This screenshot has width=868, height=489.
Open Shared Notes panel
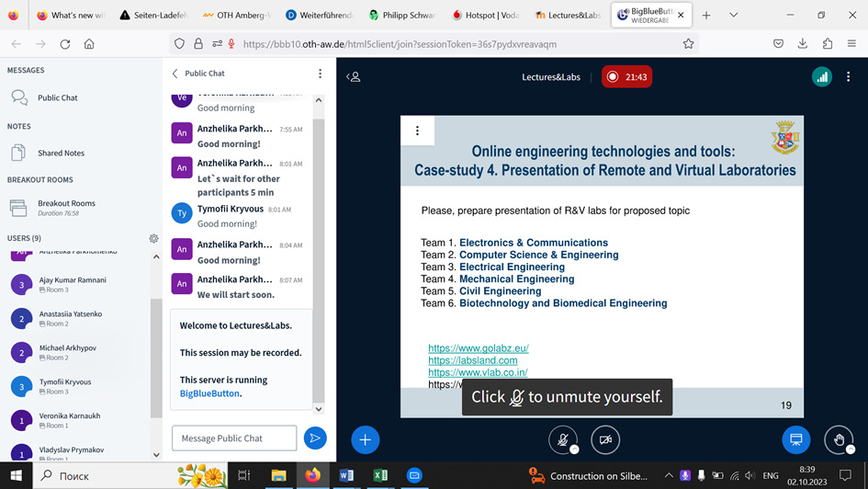(61, 154)
